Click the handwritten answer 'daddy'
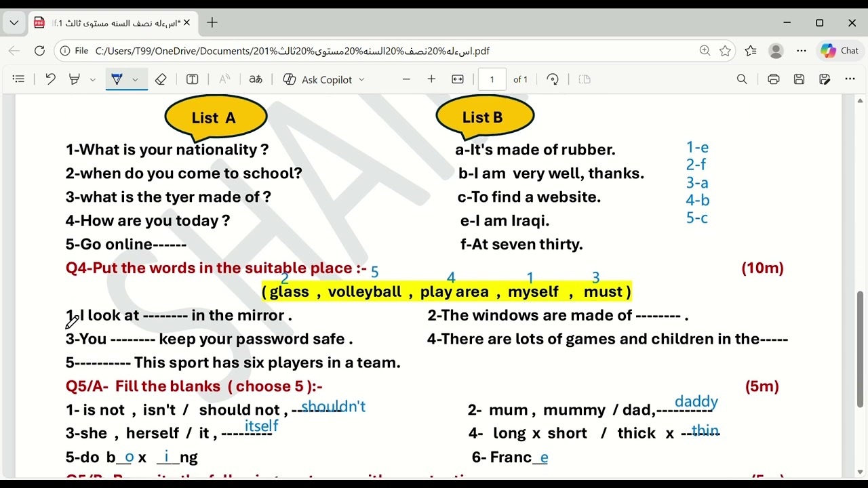This screenshot has width=868, height=488. tap(696, 402)
